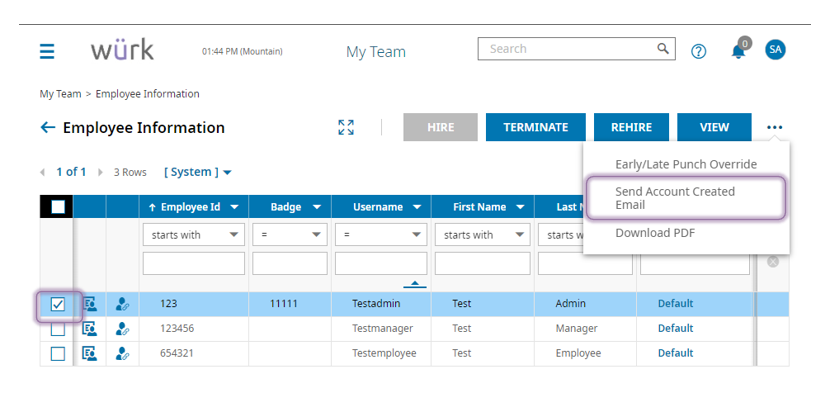
Task: Click the Last Name filter text box
Action: (585, 263)
